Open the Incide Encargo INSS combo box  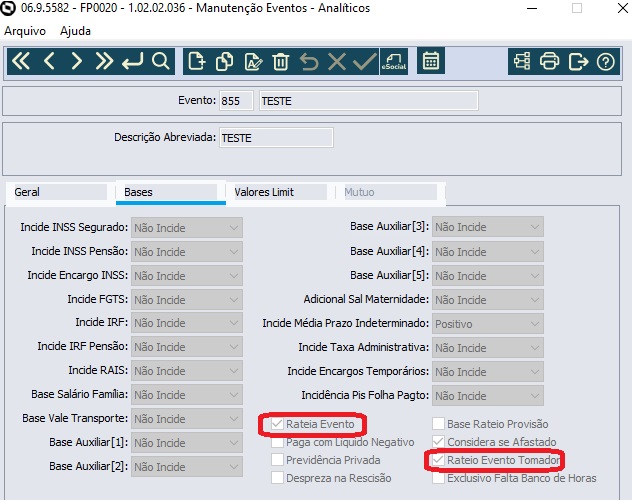pos(187,276)
